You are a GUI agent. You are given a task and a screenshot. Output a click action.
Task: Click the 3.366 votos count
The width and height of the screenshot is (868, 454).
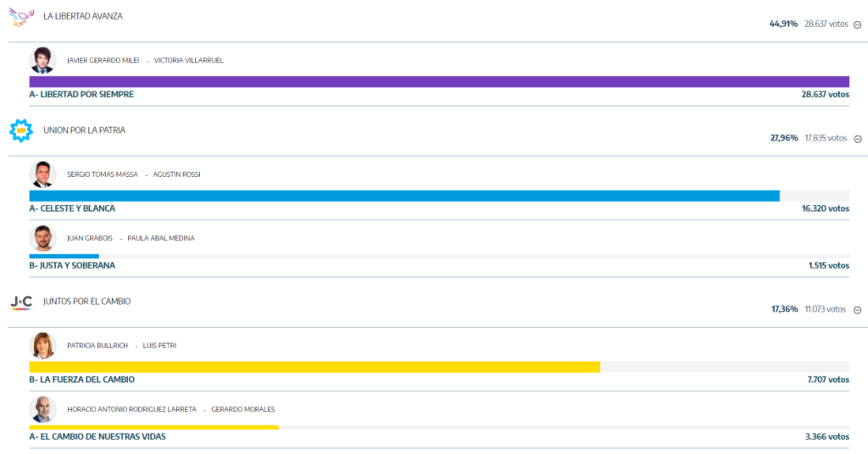(827, 437)
